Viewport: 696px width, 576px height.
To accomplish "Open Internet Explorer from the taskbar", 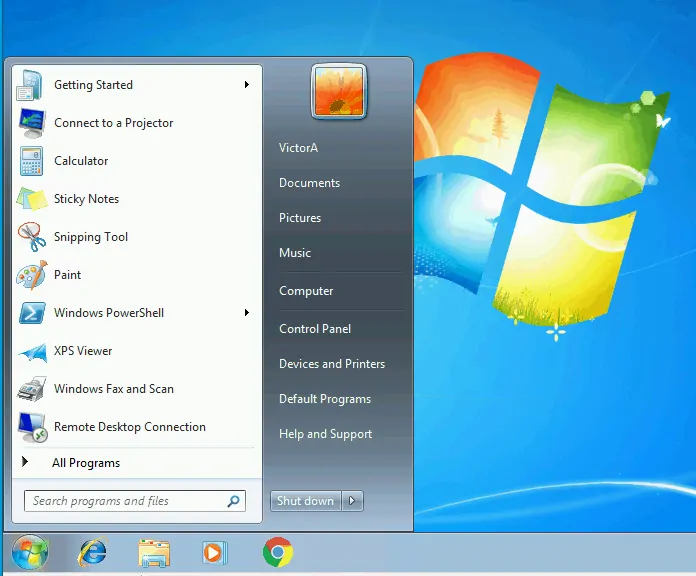I will click(x=92, y=552).
